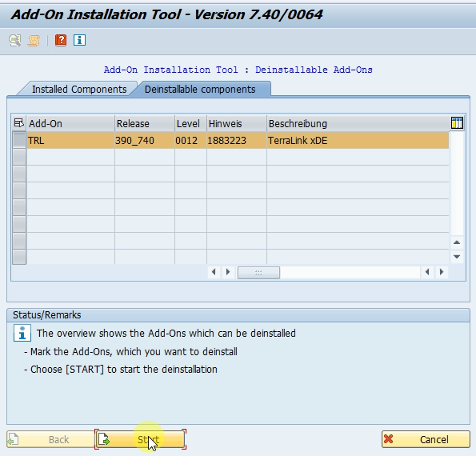Switch to Installed Components tab

[79, 90]
